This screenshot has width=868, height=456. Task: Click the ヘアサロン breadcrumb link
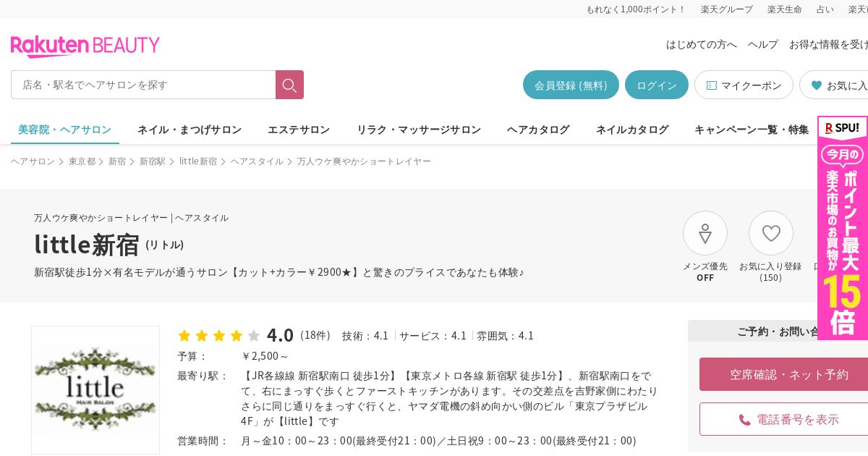pos(33,161)
